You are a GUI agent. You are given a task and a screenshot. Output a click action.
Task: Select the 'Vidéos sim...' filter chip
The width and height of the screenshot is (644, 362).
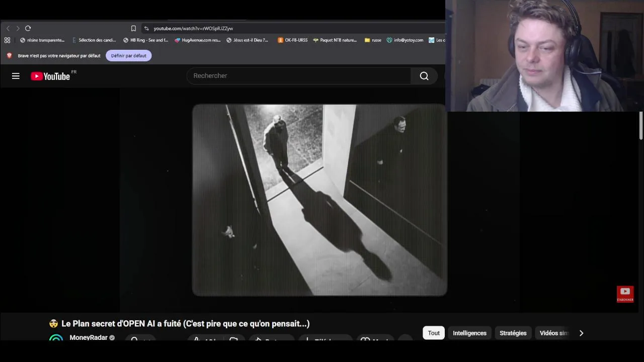pyautogui.click(x=553, y=333)
